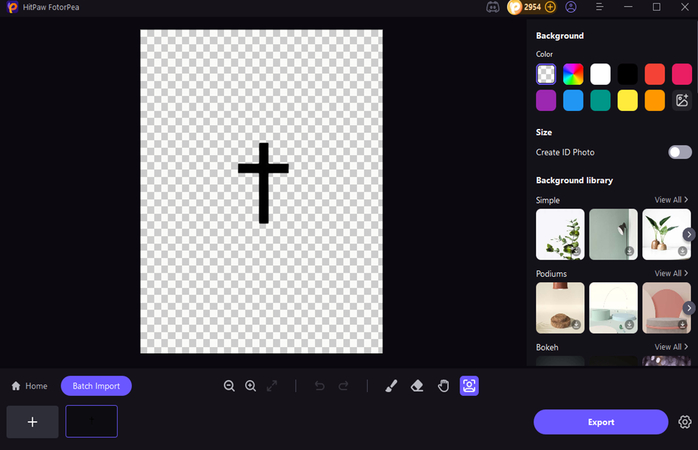Click the zoom in magnifier icon
Image resolution: width=698 pixels, height=450 pixels.
point(251,386)
